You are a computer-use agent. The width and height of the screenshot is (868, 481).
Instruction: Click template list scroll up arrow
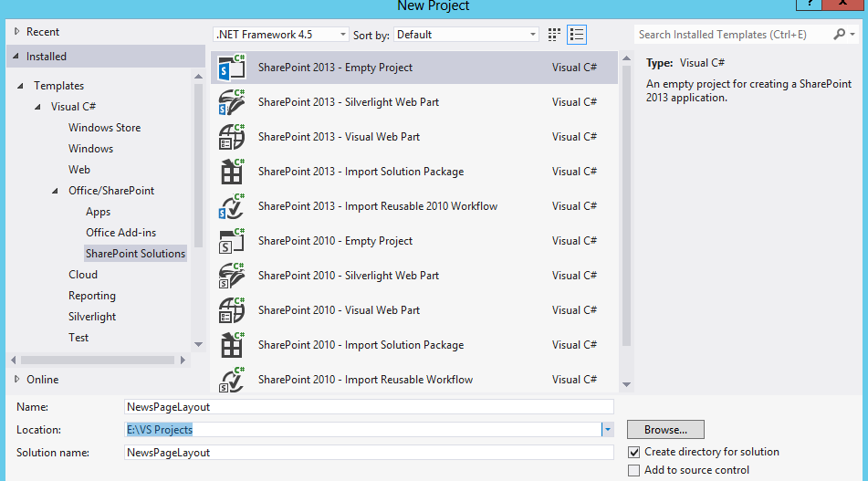627,58
